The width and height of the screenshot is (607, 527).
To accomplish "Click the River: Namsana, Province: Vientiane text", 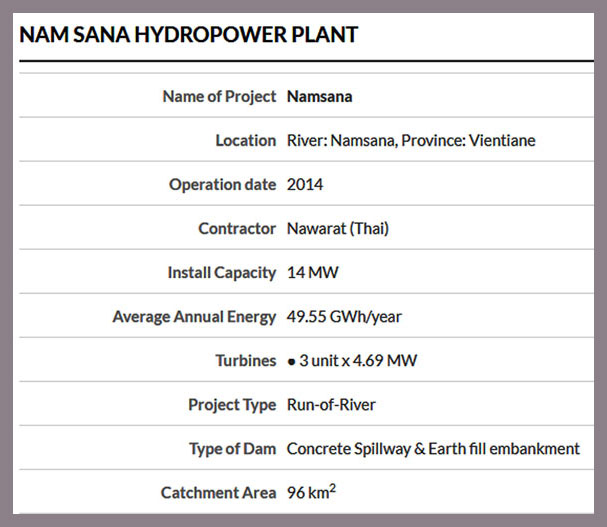I will click(411, 141).
